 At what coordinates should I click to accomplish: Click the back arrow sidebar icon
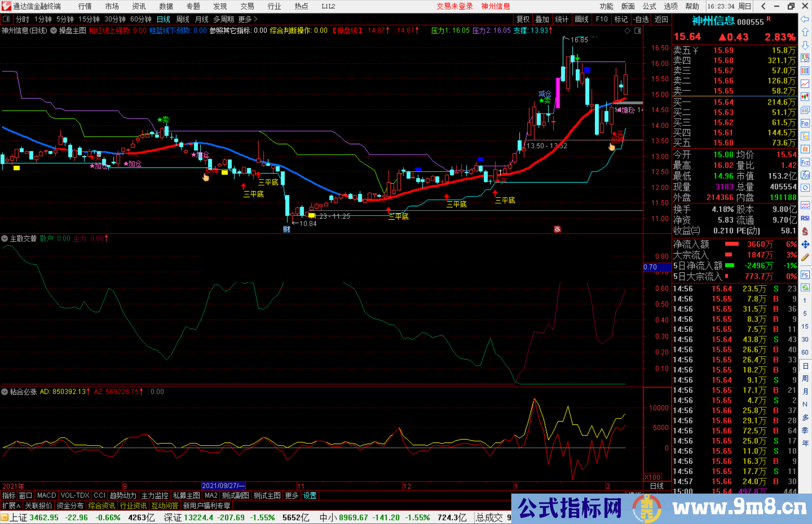[x=804, y=19]
